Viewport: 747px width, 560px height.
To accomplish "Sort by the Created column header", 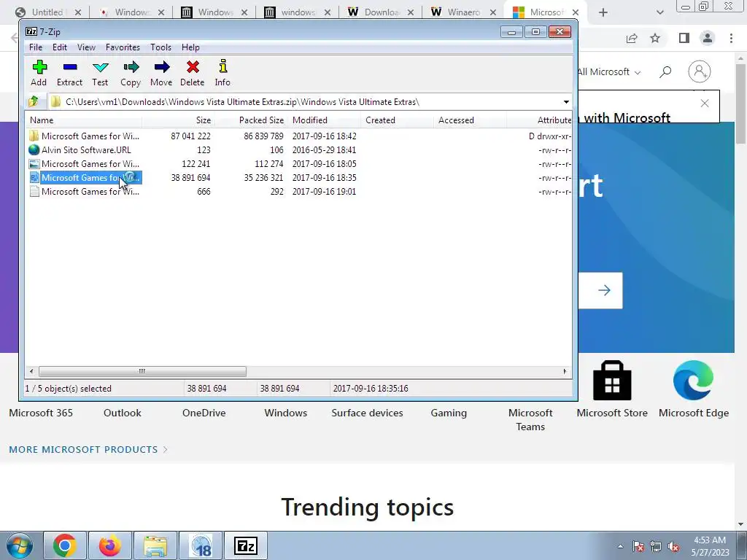I will coord(398,120).
